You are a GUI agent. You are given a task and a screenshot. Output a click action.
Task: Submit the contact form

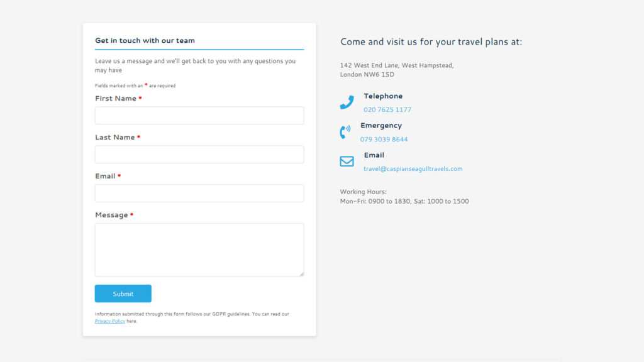123,293
